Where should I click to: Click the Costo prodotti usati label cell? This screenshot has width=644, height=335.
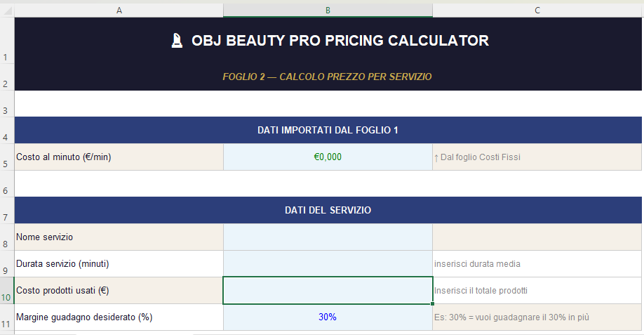point(119,291)
